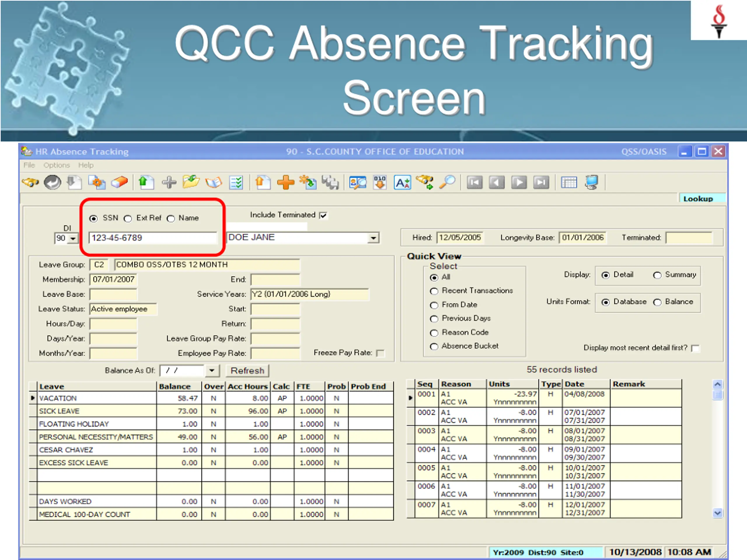Click the magnifying glass zoom icon
The height and width of the screenshot is (560, 747).
(447, 183)
